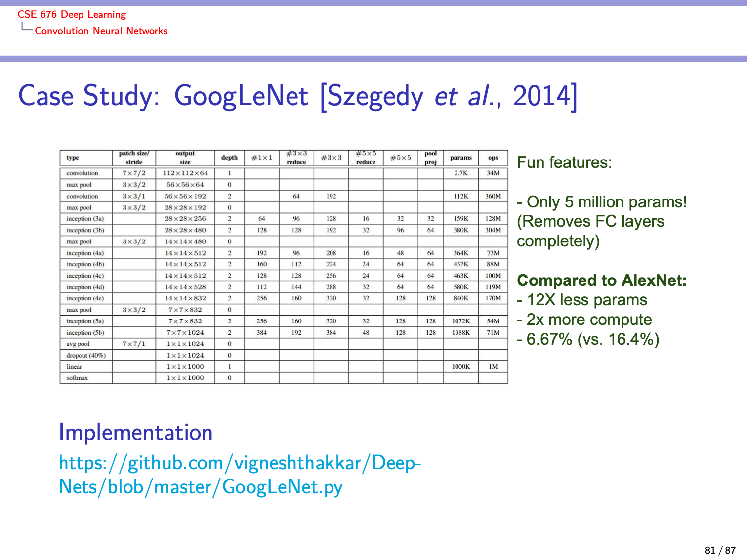The width and height of the screenshot is (747, 560).
Task: Click the 'dropout (40%)' row label
Action: 86,355
